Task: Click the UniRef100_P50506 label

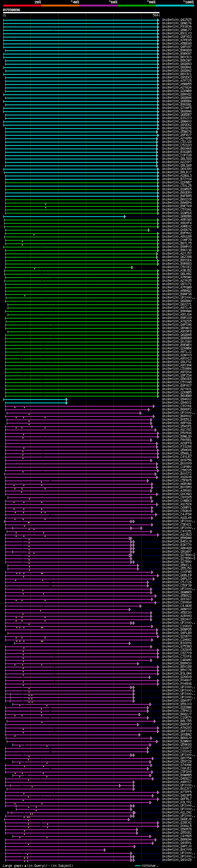Action: tap(177, 433)
